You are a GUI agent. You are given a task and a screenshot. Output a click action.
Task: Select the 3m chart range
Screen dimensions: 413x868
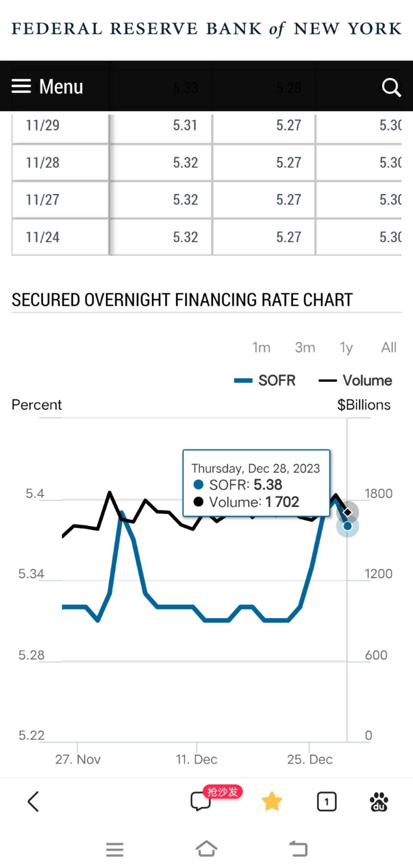click(x=305, y=348)
